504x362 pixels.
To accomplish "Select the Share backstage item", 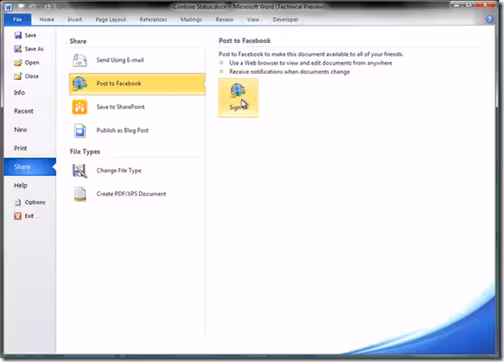I will coord(30,167).
